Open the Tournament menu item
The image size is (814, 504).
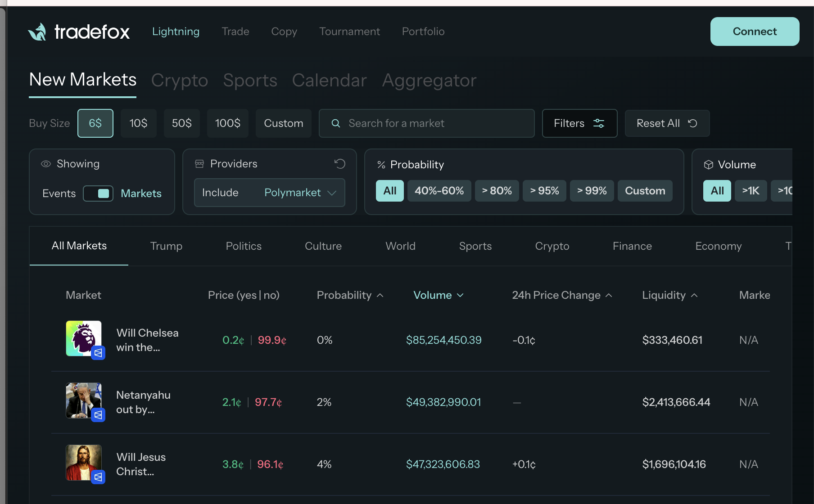(x=350, y=31)
